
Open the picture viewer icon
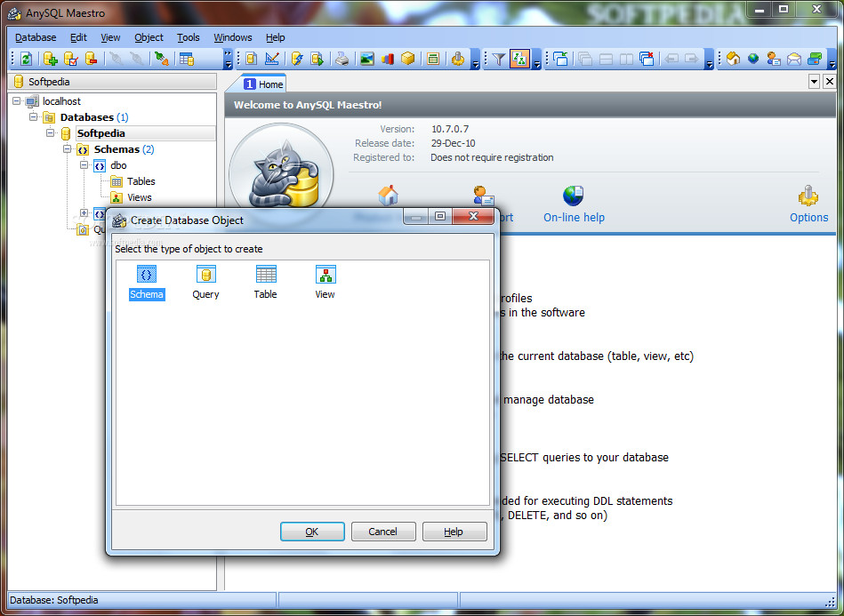(x=367, y=59)
